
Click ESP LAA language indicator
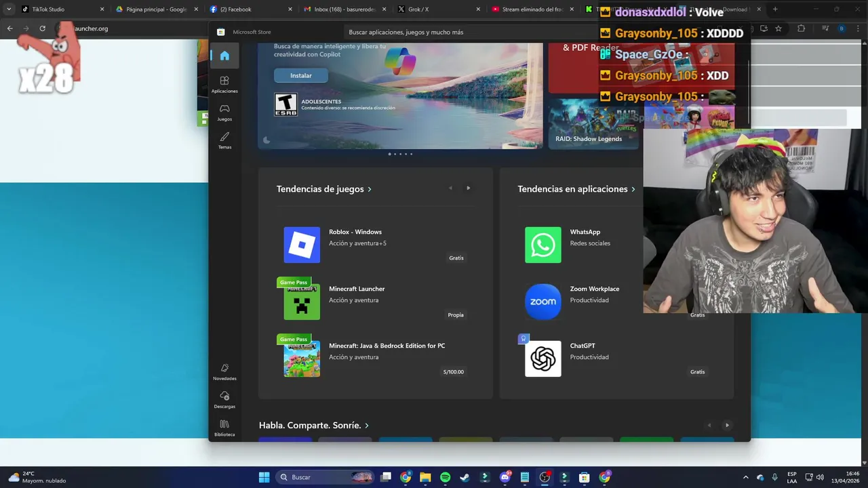[792, 477]
